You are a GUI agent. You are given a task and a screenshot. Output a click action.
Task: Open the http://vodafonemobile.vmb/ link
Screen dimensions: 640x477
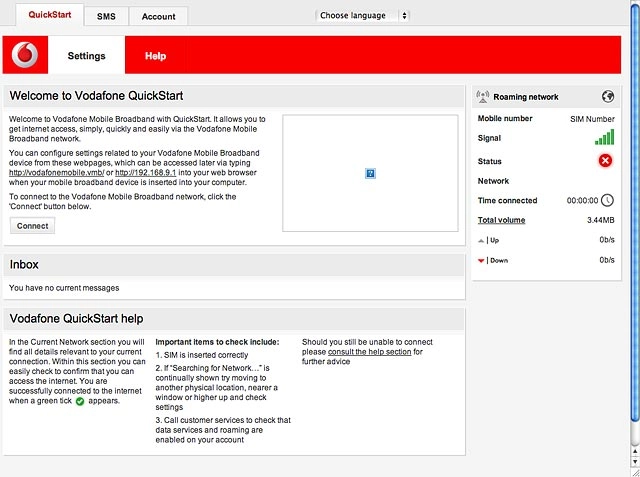coord(57,173)
